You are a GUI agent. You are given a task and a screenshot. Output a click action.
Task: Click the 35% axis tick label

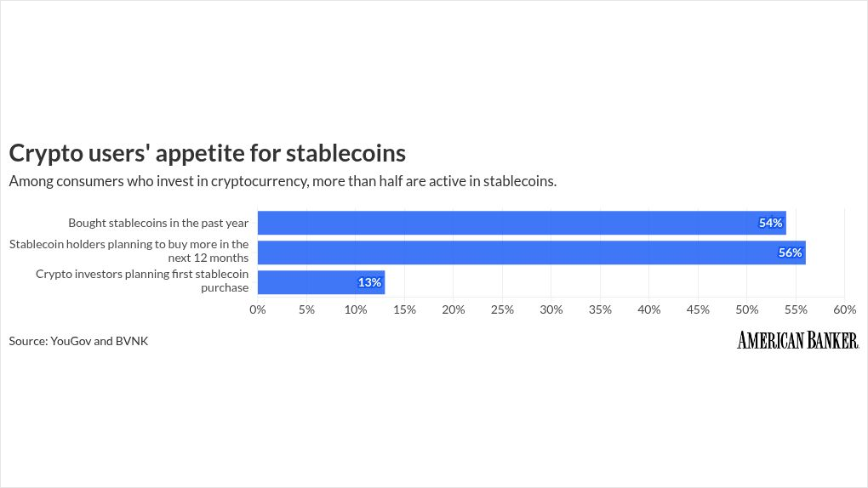point(600,309)
